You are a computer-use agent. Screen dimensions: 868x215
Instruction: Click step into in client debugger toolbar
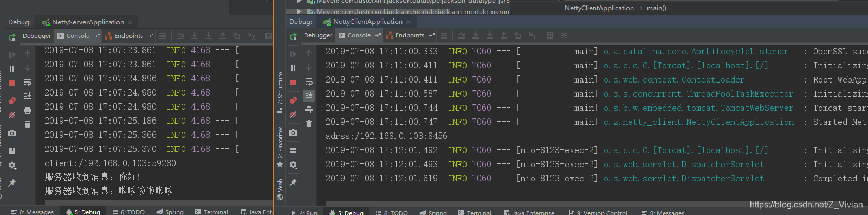(476, 35)
